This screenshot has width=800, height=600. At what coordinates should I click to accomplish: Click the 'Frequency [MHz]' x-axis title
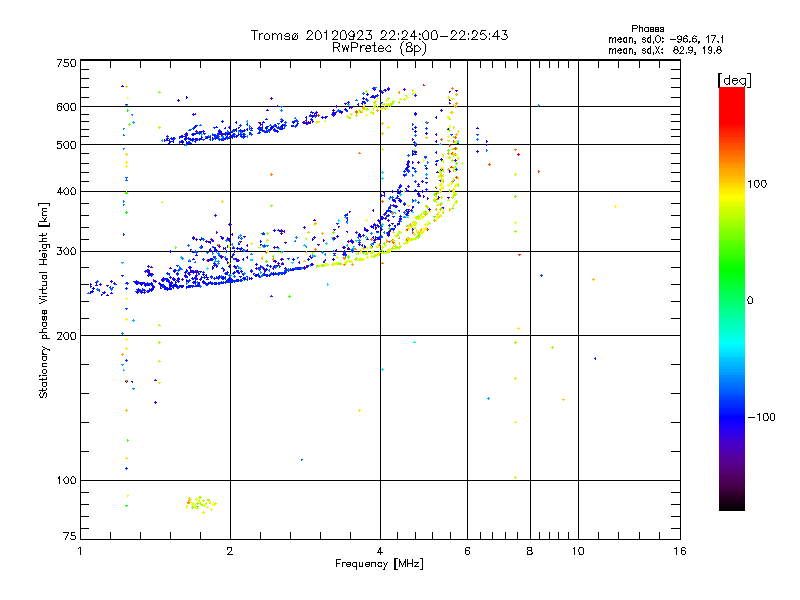coord(379,564)
